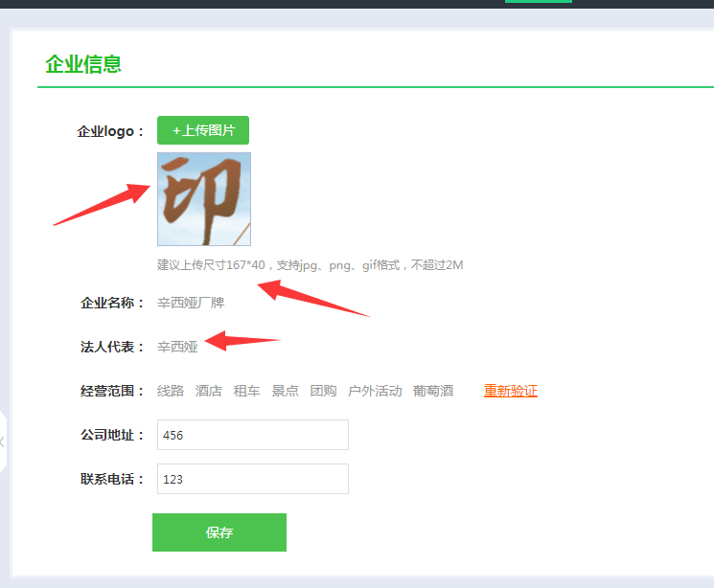Focus the 联系电话 input field
The image size is (714, 588).
click(x=252, y=479)
